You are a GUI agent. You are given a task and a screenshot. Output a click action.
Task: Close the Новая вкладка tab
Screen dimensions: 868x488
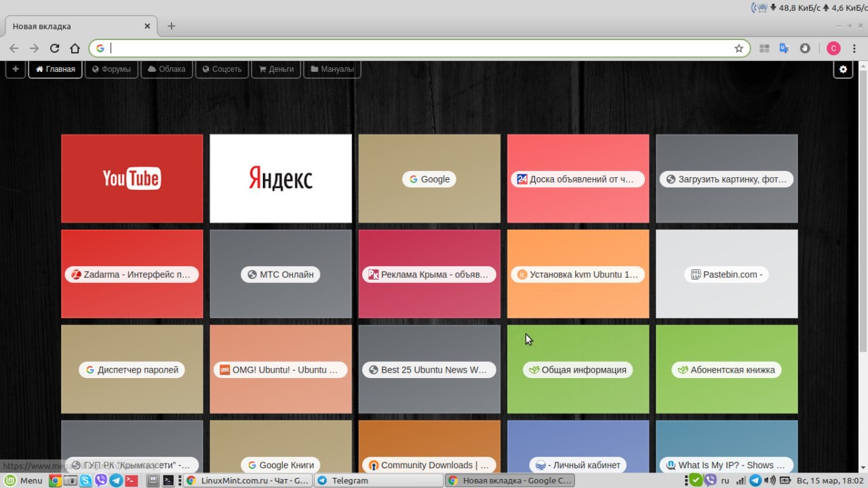(148, 26)
